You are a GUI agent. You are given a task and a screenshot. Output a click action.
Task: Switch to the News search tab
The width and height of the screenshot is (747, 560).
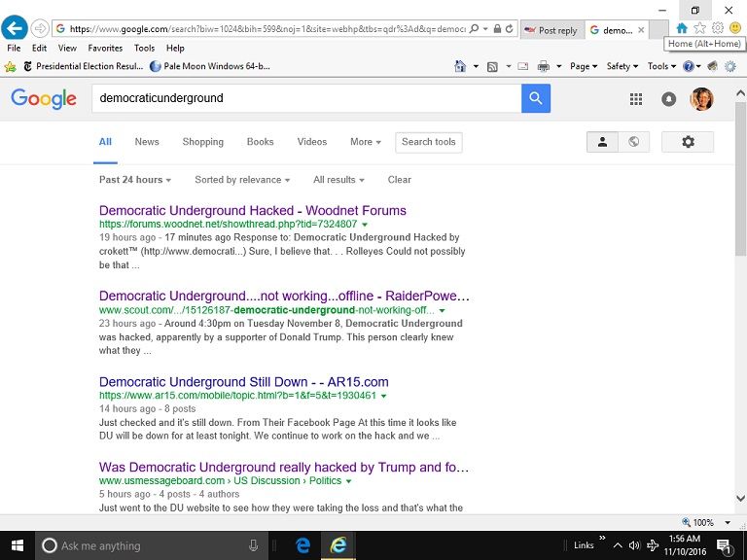[x=147, y=142]
